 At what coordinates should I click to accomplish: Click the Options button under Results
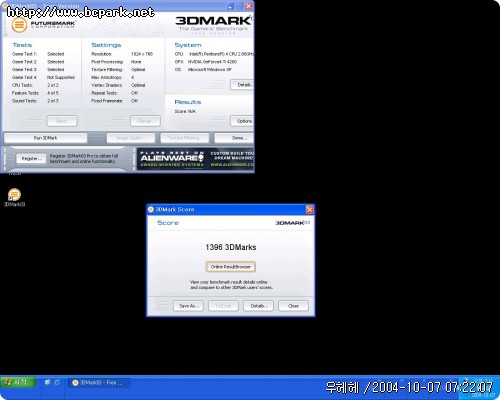click(242, 121)
